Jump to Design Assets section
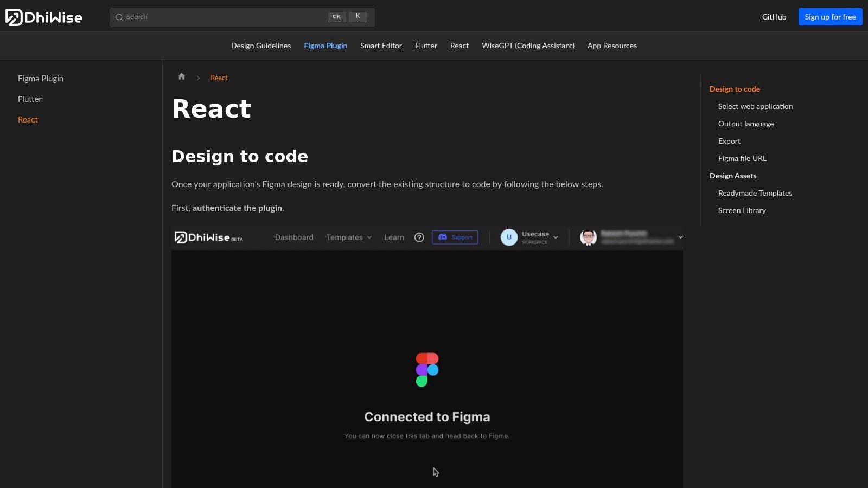The height and width of the screenshot is (488, 868). coord(733,176)
